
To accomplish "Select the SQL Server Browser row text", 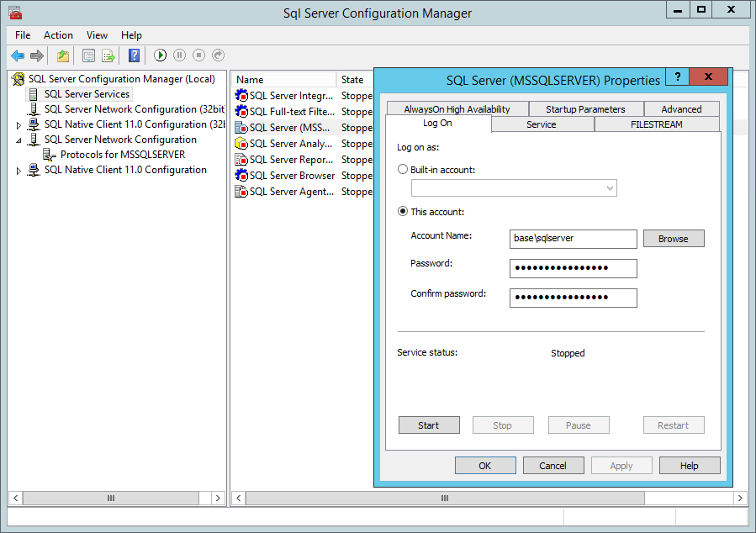I will (x=292, y=176).
